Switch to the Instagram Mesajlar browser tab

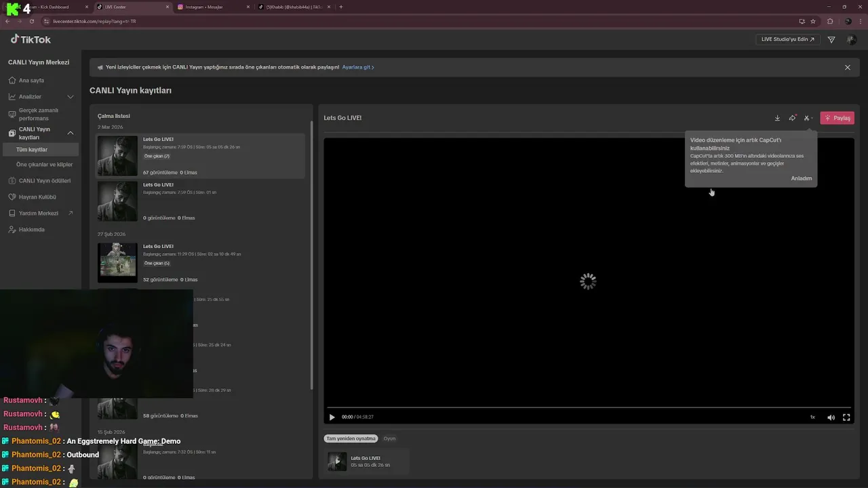click(x=213, y=7)
